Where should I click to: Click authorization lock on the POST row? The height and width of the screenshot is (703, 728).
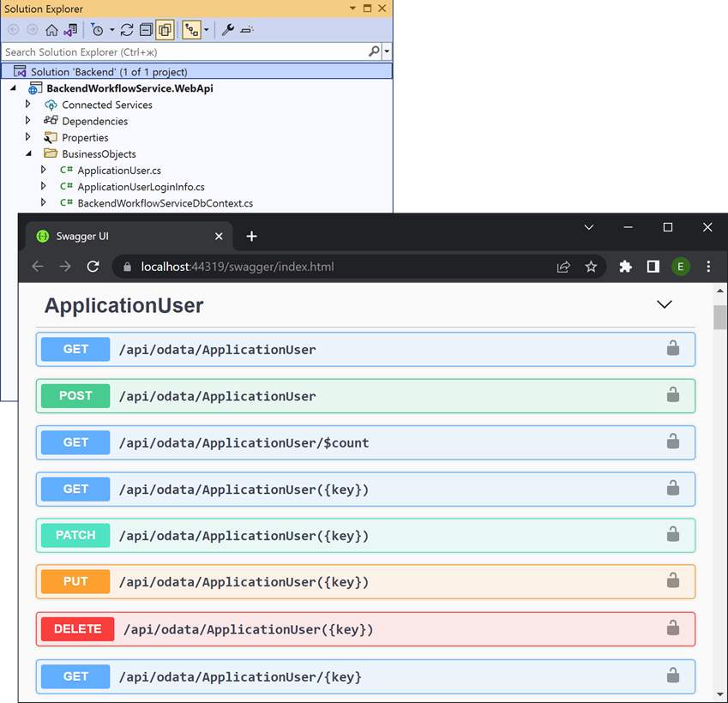pyautogui.click(x=673, y=394)
